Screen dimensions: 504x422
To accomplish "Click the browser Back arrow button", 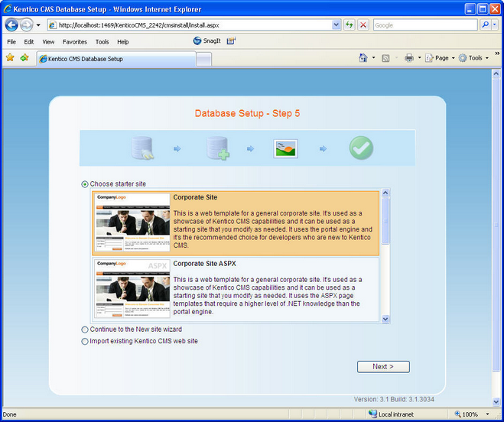I will 11,24.
